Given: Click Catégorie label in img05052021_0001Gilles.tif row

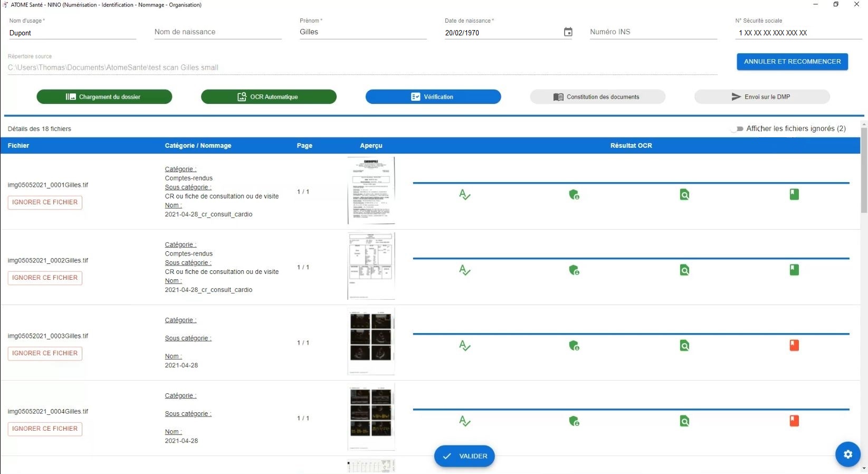Looking at the screenshot, I should (180, 169).
